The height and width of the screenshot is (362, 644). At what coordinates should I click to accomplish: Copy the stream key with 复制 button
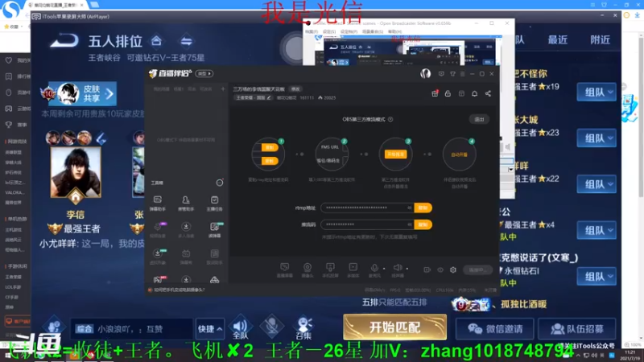coord(423,224)
